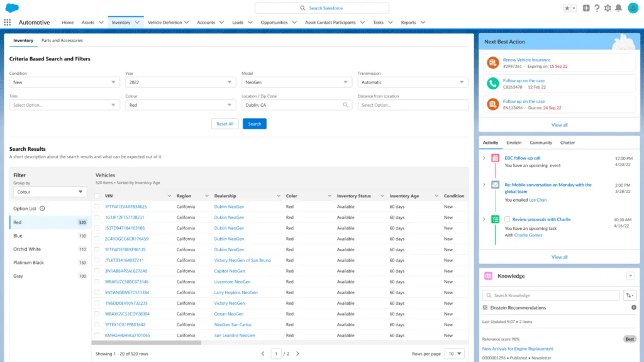The image size is (644, 362).
Task: Click the Help question mark icon
Action: coord(597,8)
